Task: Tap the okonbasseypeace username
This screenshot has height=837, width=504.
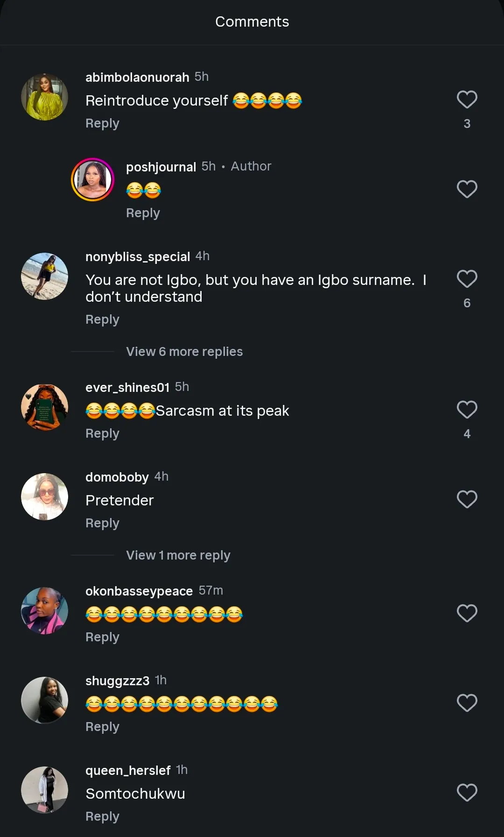Action: [x=139, y=591]
